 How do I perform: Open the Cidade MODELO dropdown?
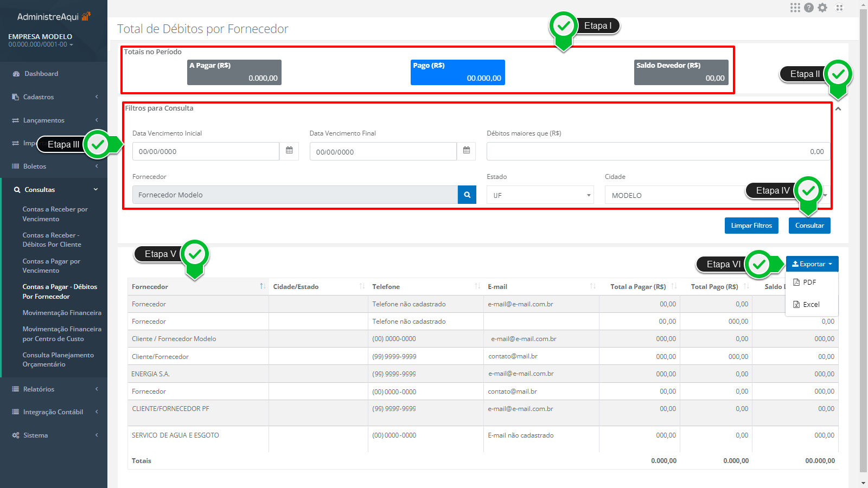click(x=717, y=195)
